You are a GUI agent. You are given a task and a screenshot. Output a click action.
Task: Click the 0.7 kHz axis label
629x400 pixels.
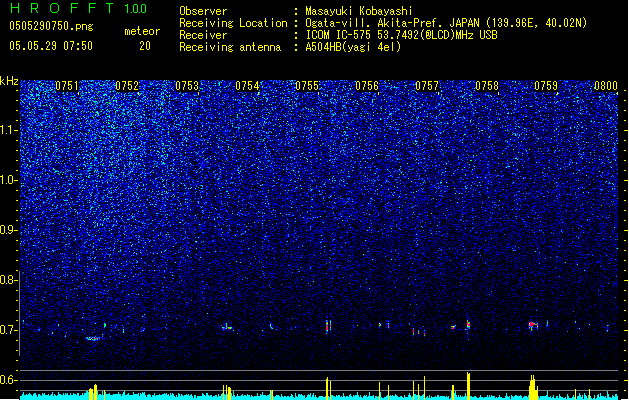pyautogui.click(x=9, y=330)
